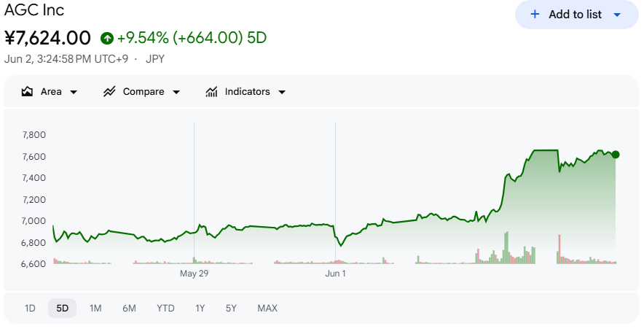Click the green up-arrow change icon

point(107,38)
